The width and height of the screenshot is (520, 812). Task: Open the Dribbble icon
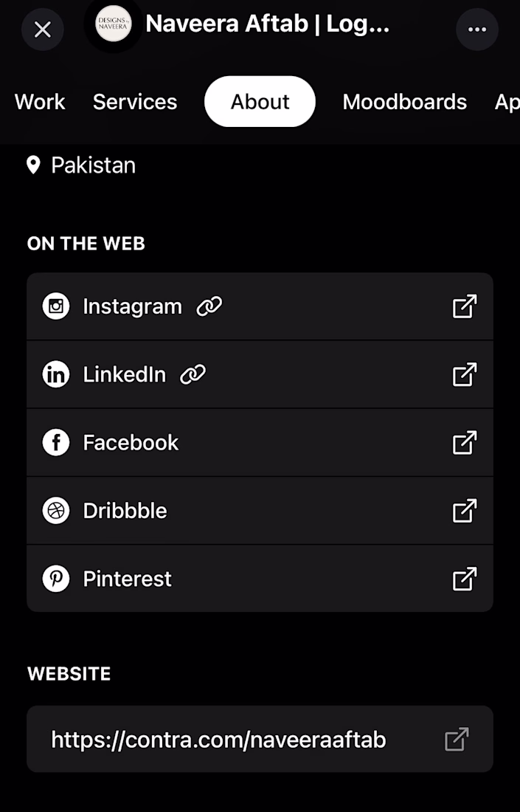[x=55, y=510]
